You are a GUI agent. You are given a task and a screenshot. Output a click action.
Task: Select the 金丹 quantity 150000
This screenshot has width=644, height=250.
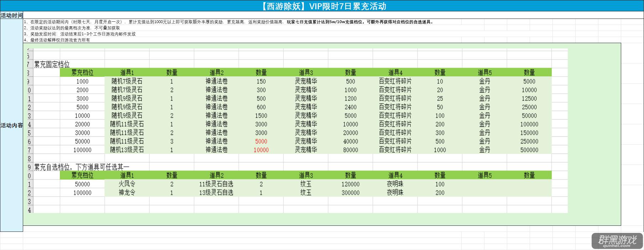point(529,132)
